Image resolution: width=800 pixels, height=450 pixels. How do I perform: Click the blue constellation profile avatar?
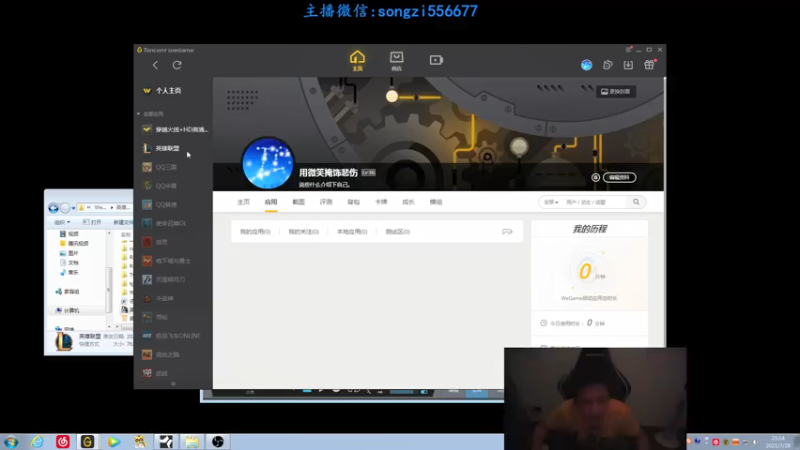point(267,163)
